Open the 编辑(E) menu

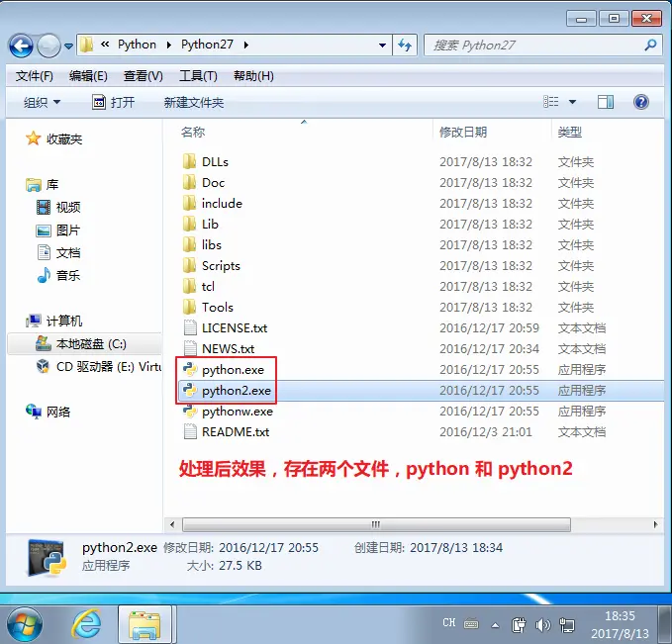(x=88, y=76)
